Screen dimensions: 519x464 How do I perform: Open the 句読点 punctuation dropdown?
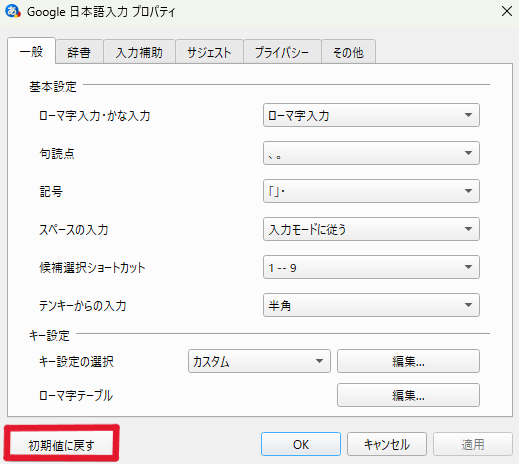tap(371, 153)
